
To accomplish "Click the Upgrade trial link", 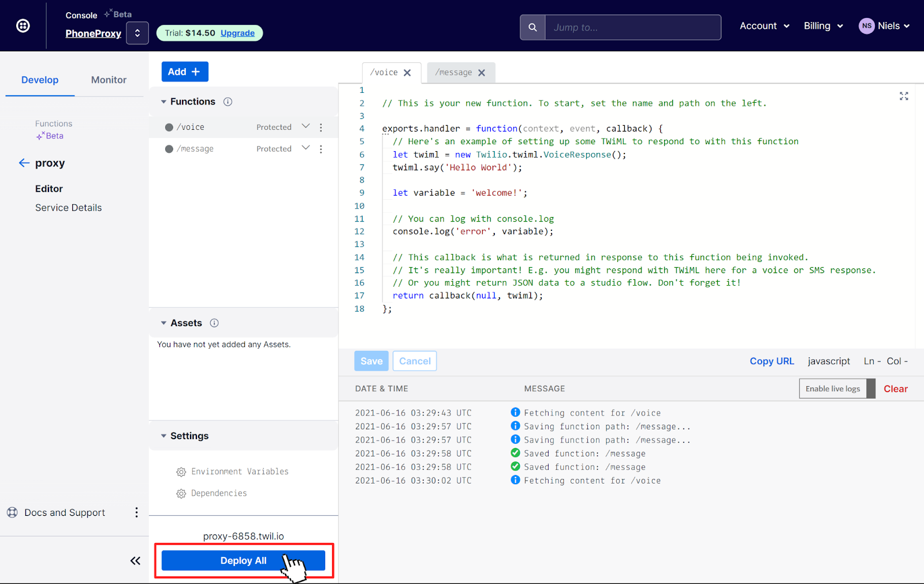I will pyautogui.click(x=237, y=33).
